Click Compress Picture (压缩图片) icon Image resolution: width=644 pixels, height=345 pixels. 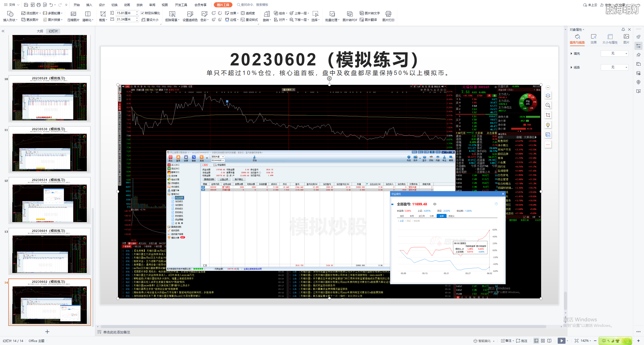pyautogui.click(x=73, y=16)
